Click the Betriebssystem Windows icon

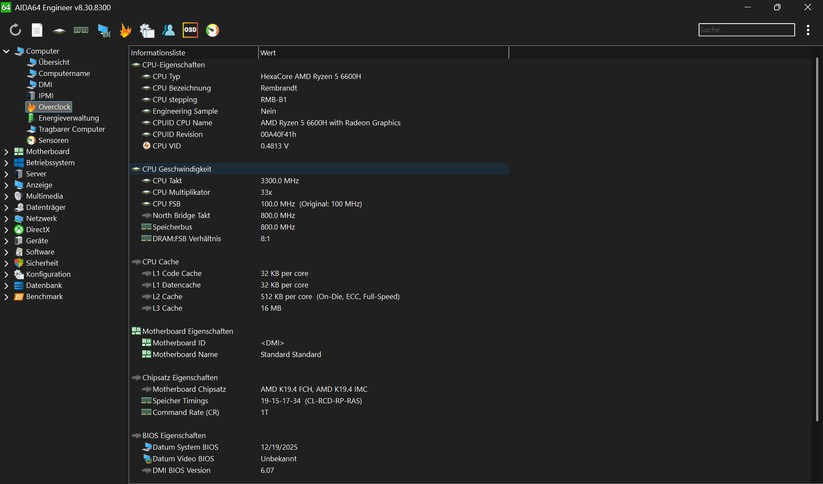coord(19,163)
